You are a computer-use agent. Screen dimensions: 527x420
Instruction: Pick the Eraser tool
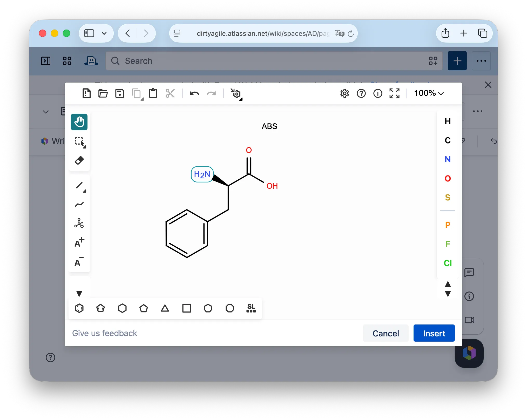point(79,160)
